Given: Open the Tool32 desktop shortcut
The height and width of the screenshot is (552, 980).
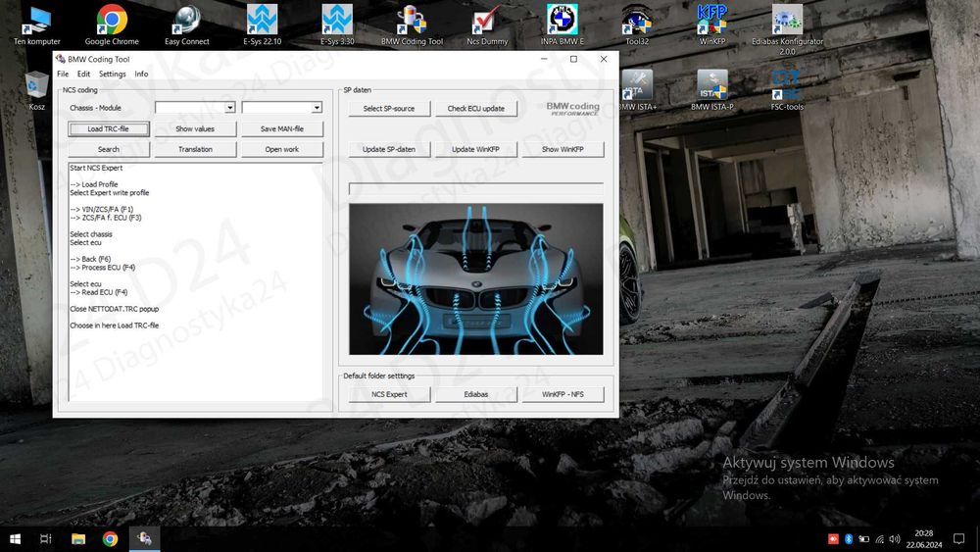Looking at the screenshot, I should coord(637,25).
